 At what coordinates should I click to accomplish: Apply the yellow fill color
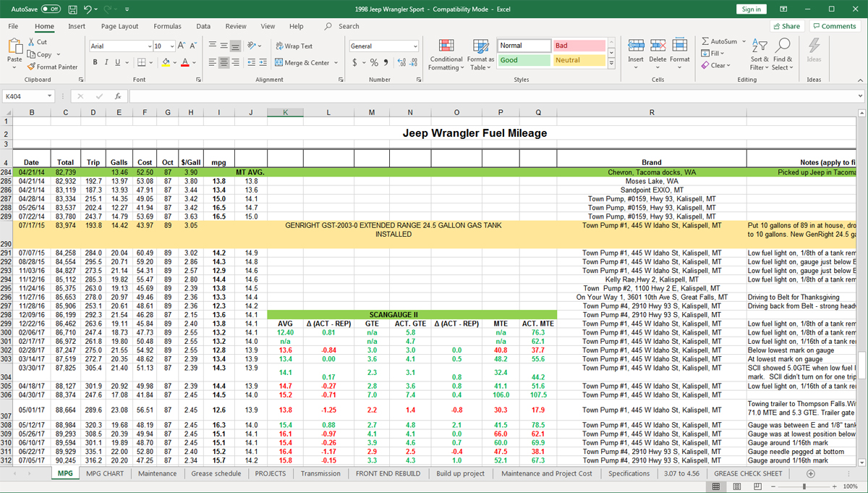coord(166,62)
